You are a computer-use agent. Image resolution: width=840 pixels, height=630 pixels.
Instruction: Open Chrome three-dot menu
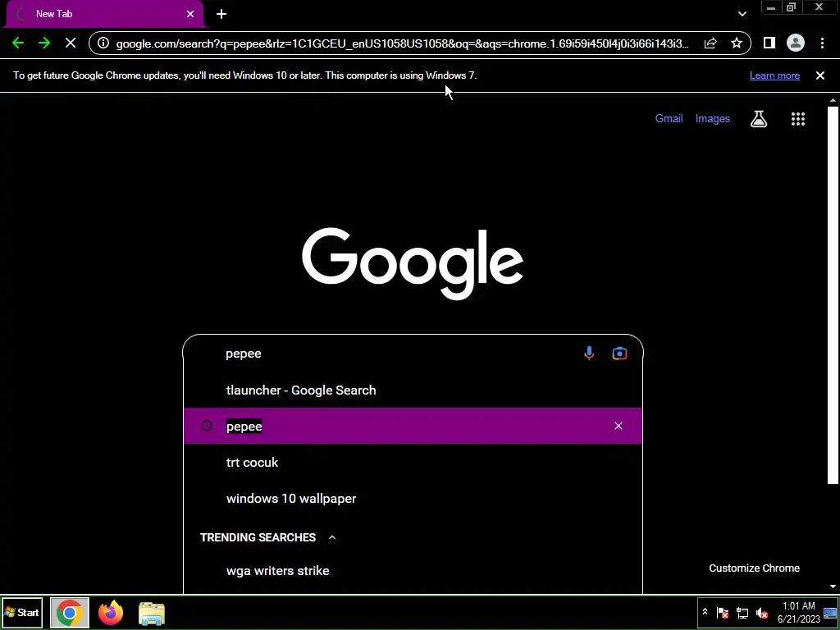point(822,43)
